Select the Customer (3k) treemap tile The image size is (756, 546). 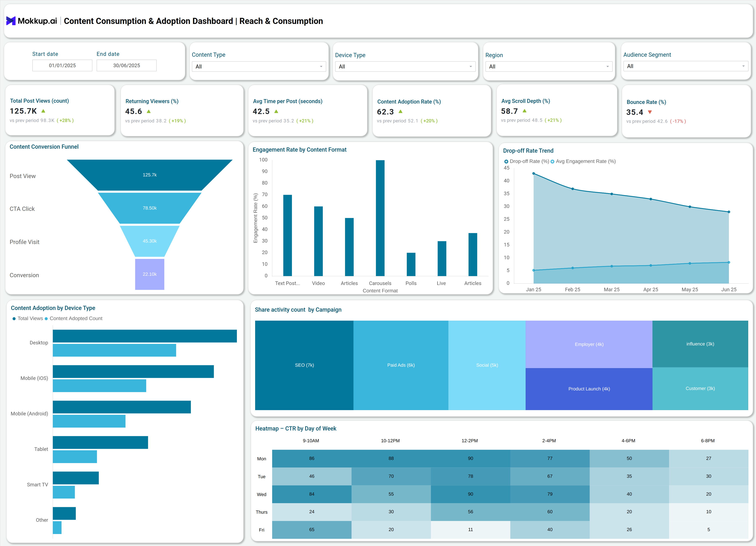700,389
